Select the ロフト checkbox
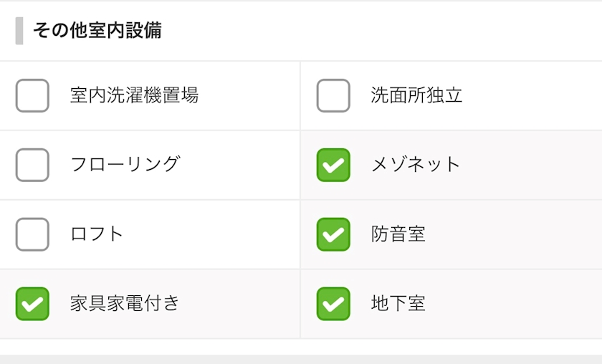The image size is (602, 364). click(x=32, y=234)
